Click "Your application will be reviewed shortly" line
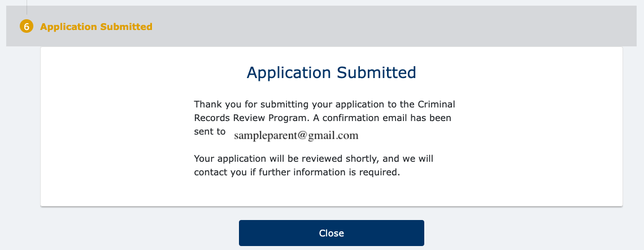Image resolution: width=644 pixels, height=250 pixels. (294, 159)
